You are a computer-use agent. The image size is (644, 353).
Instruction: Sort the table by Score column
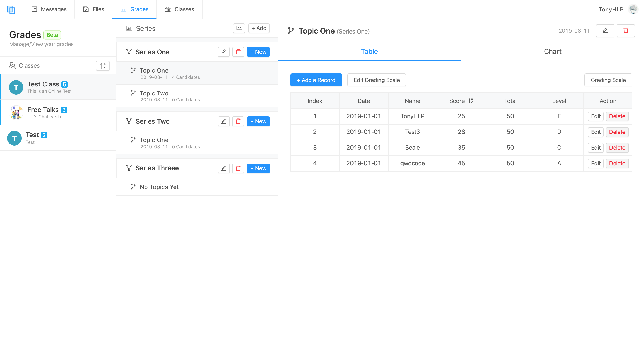pos(471,101)
